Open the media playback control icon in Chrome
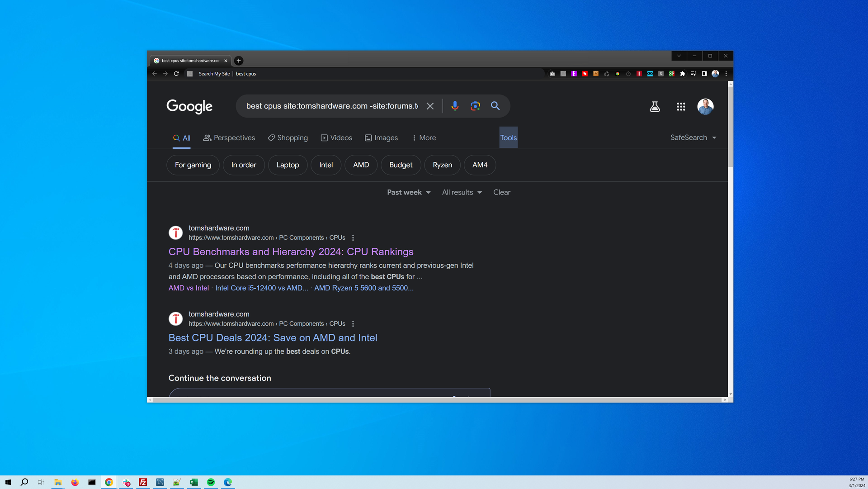Image resolution: width=868 pixels, height=489 pixels. [693, 74]
